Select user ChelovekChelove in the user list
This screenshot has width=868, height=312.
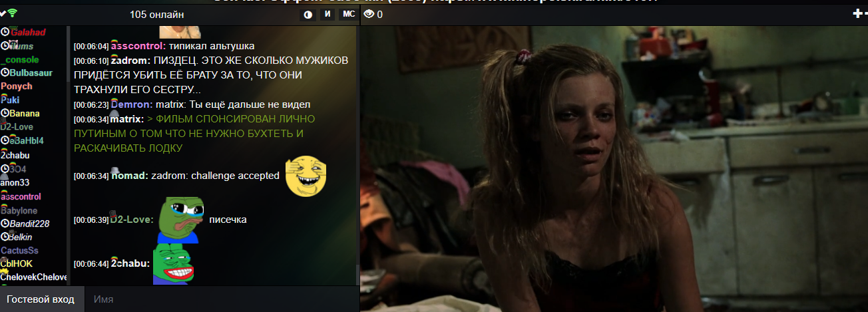(34, 277)
